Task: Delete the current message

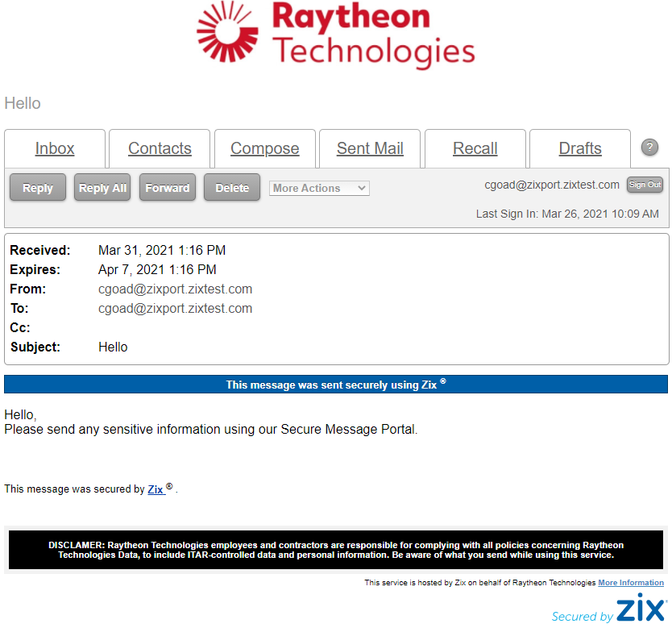Action: (232, 187)
